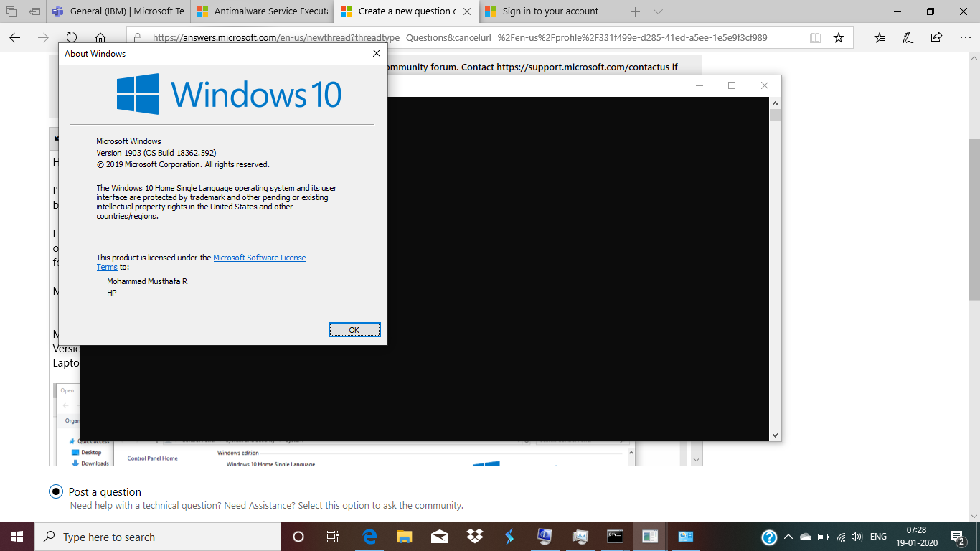Viewport: 980px width, 551px height.
Task: Open Task View on the taskbar
Action: (x=333, y=537)
